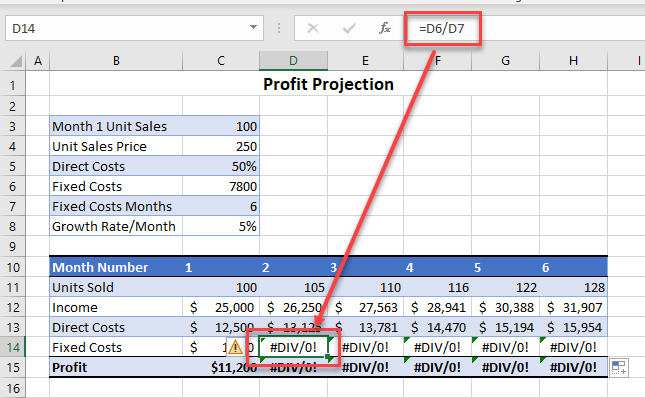Screen dimensions: 645x398
Task: Select the Units Sold value 116
Action: point(438,287)
